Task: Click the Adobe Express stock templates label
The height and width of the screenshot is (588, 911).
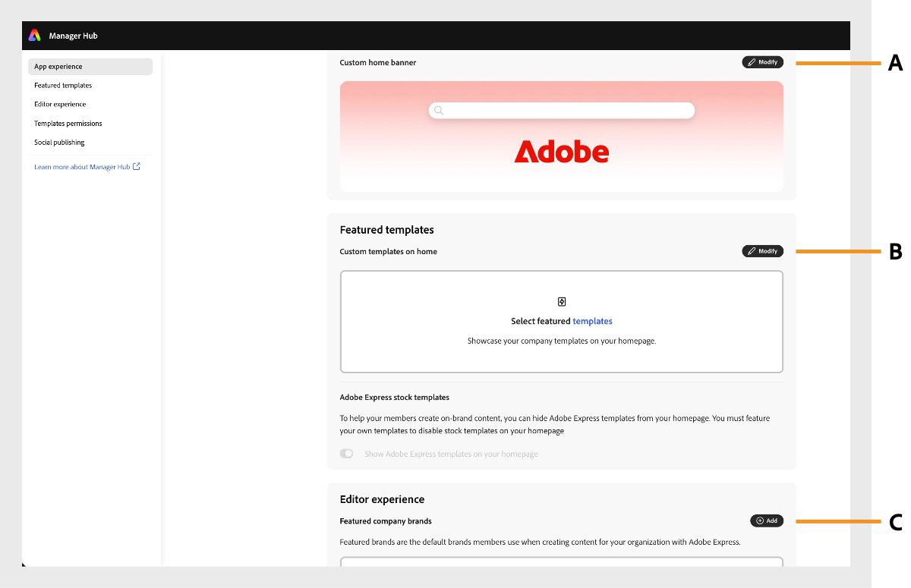Action: tap(395, 397)
